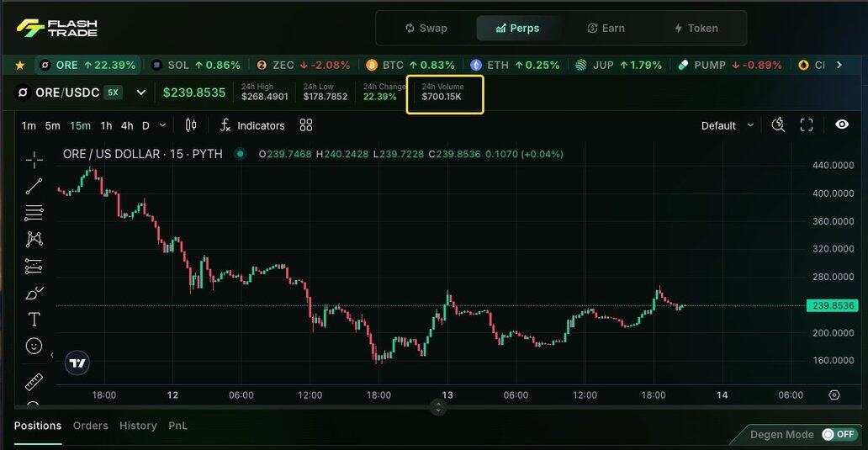Select the brush drawing tool
This screenshot has width=868, height=450.
(34, 293)
